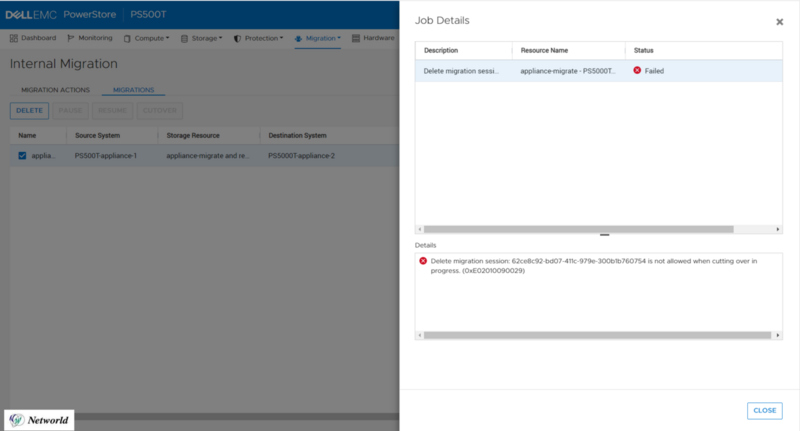Click the splitter handle above Details
Viewport: 800px width, 431px height.
605,235
